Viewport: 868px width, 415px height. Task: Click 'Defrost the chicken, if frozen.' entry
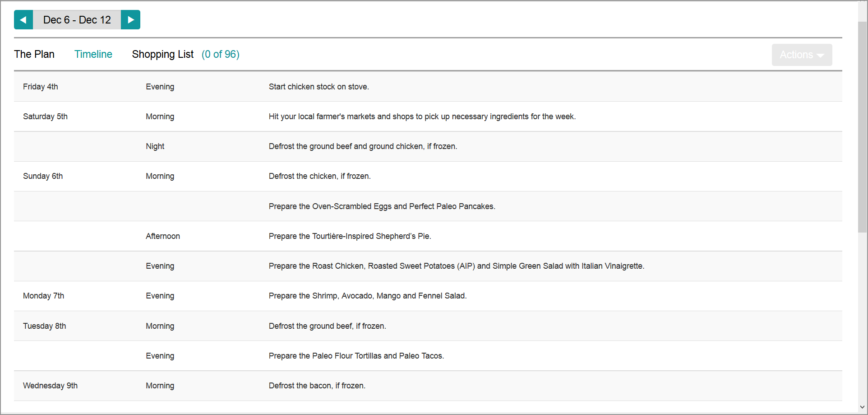click(x=320, y=176)
